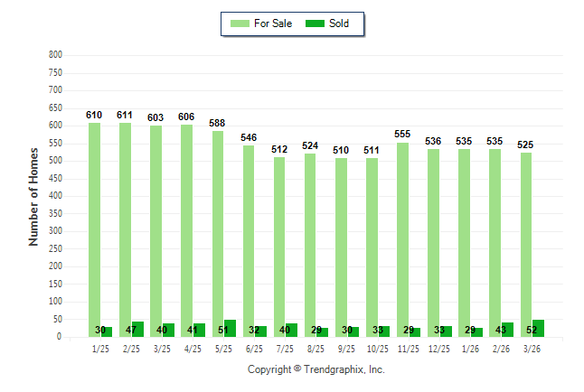
Task: Click the Copyright Trendgraphix, Inc. text
Action: tap(316, 369)
